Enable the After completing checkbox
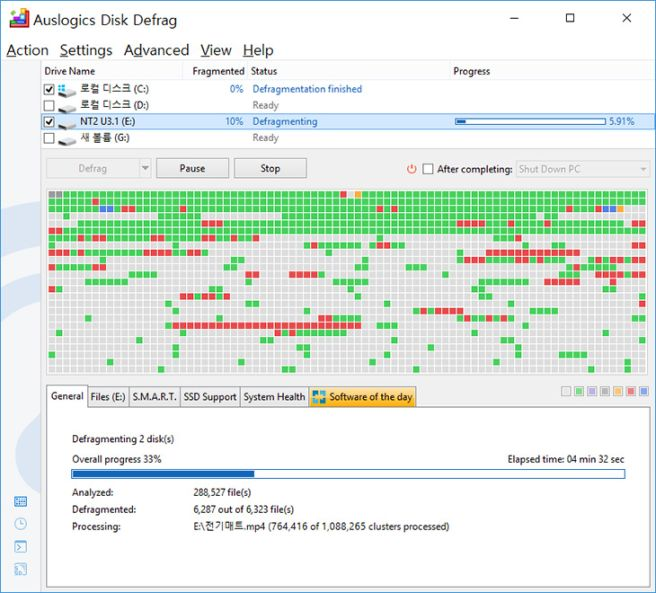 pos(428,169)
